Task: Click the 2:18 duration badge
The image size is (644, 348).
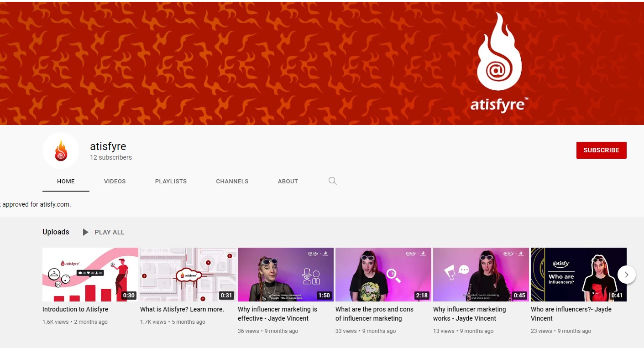Action: coord(422,295)
